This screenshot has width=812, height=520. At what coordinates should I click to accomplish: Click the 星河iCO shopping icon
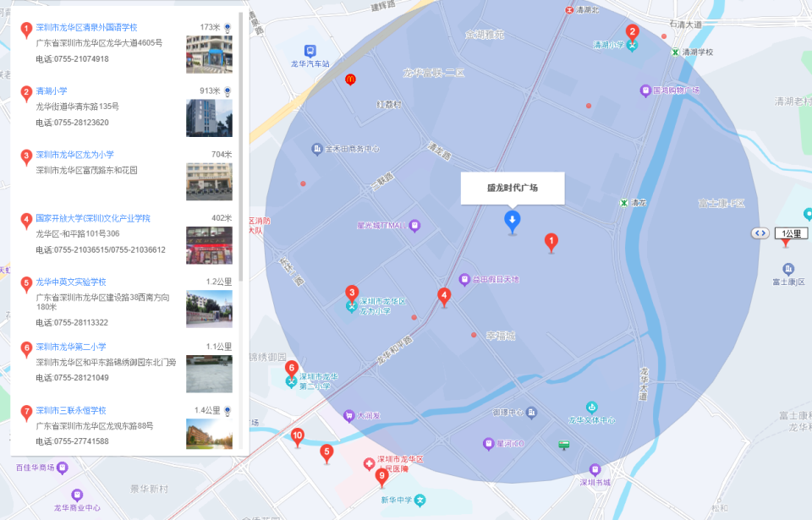click(488, 444)
